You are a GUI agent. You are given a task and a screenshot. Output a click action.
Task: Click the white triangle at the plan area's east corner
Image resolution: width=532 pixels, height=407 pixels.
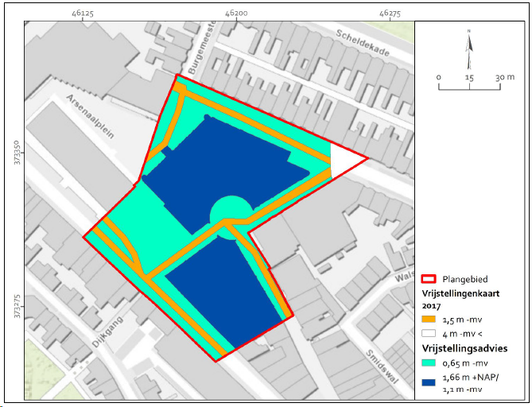[347, 159]
